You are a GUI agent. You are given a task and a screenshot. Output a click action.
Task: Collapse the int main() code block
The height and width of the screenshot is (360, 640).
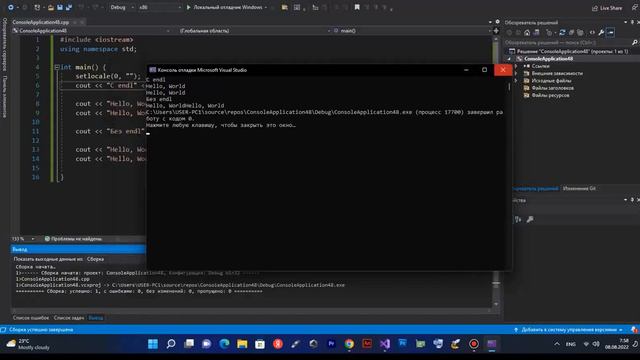point(57,67)
